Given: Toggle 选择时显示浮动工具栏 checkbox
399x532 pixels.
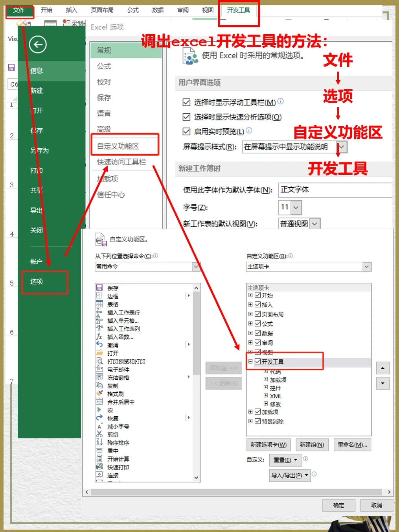Looking at the screenshot, I should (x=187, y=102).
